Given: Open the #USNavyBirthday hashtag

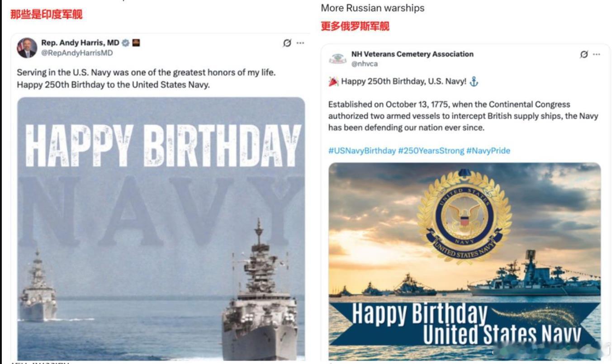Looking at the screenshot, I should (x=362, y=151).
